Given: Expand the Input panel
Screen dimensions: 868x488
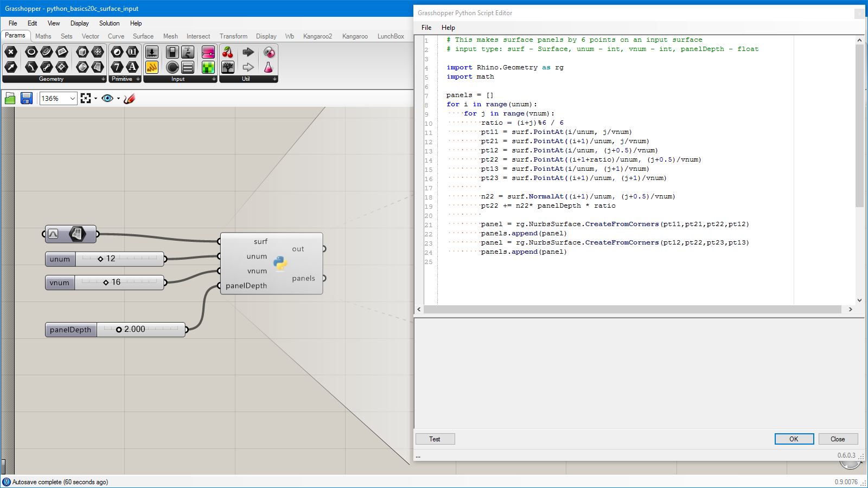Looking at the screenshot, I should click(214, 79).
